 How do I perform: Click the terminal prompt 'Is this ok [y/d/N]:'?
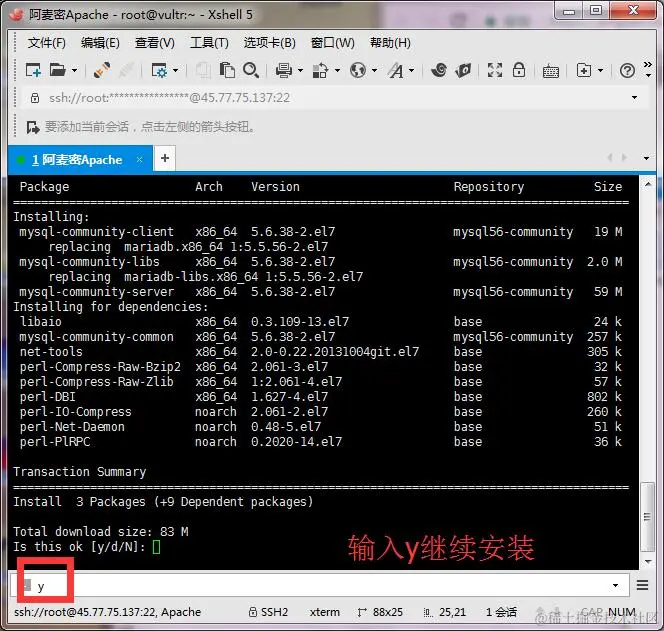point(80,547)
